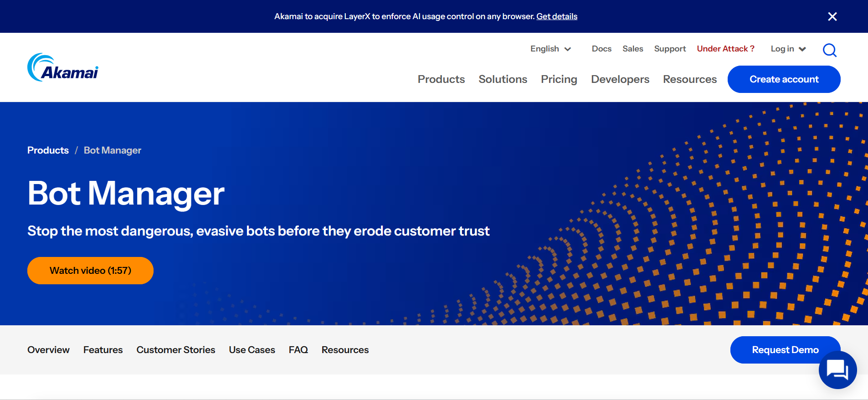Open the Products main menu

click(441, 79)
